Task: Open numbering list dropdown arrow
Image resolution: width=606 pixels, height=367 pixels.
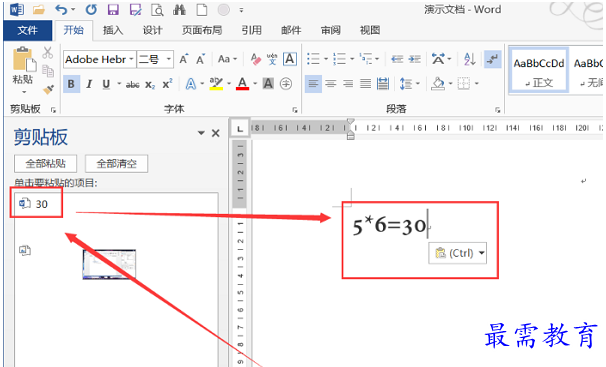Action: tap(352, 59)
